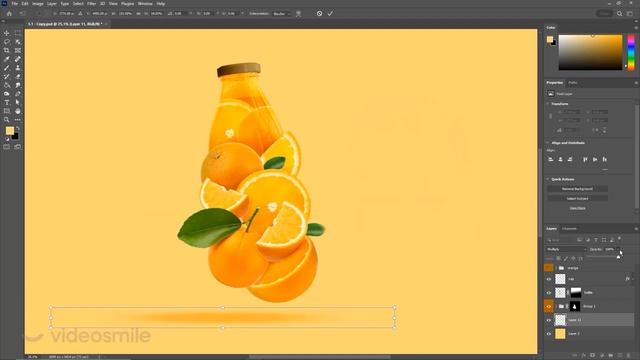Select the Horizontal Type tool
The width and height of the screenshot is (640, 360).
[x=7, y=102]
